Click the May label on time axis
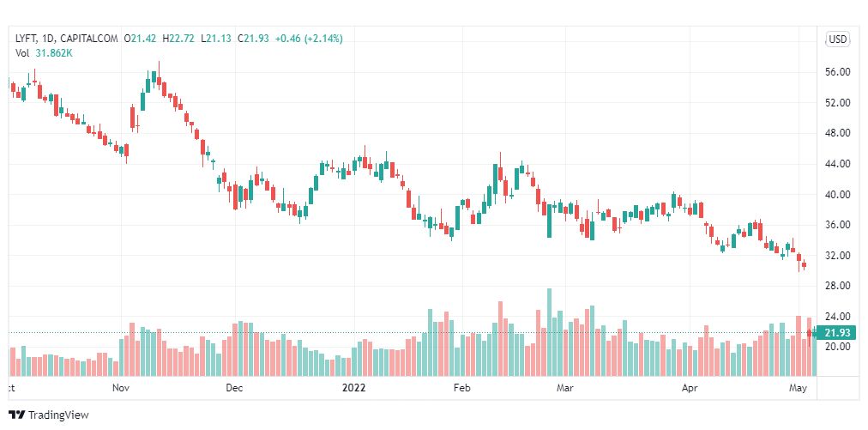The height and width of the screenshot is (430, 868). pos(798,388)
